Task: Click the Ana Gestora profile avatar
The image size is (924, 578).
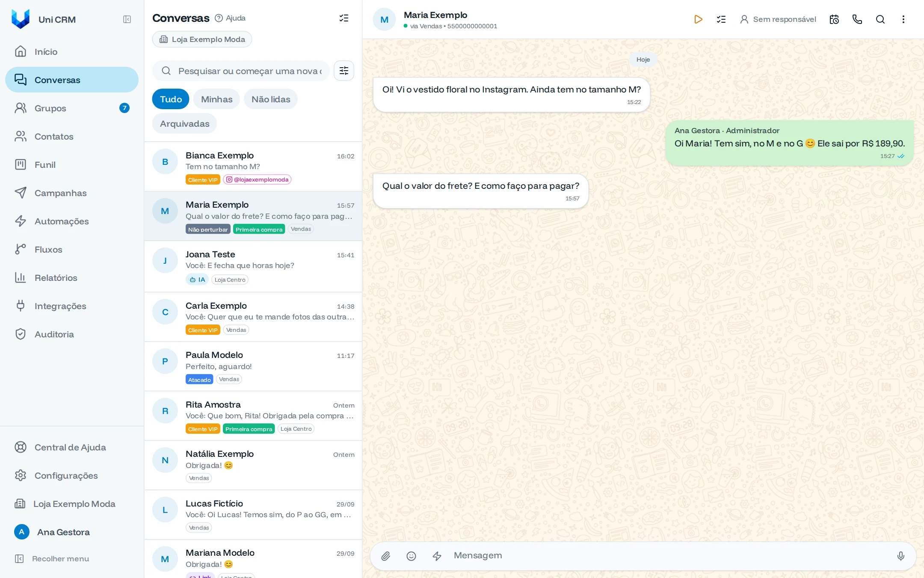Action: point(22,532)
